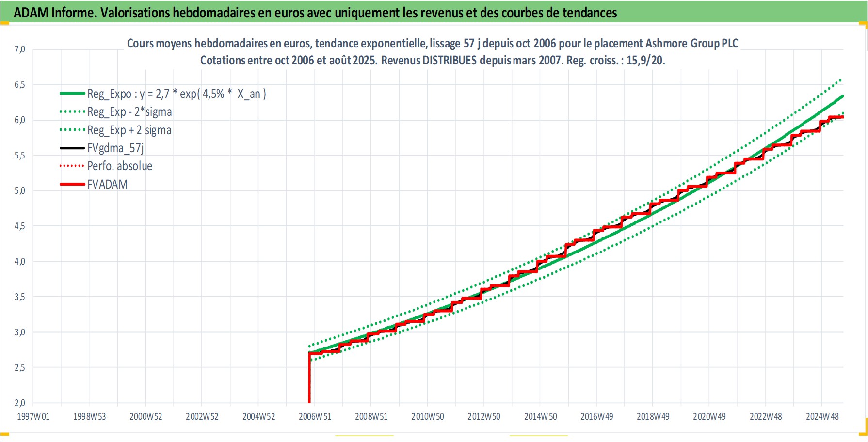Image resolution: width=868 pixels, height=442 pixels.
Task: Select legend entry FVADAM
Action: [108, 184]
